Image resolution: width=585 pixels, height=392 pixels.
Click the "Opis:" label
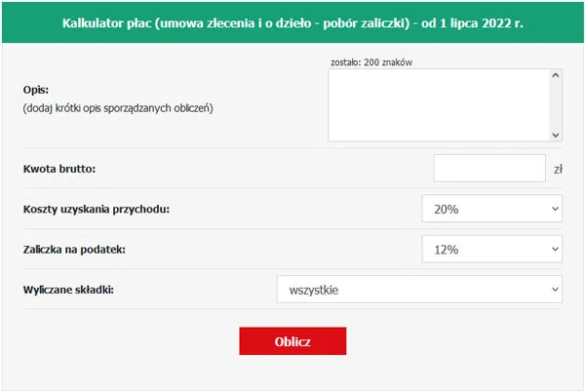(36, 90)
